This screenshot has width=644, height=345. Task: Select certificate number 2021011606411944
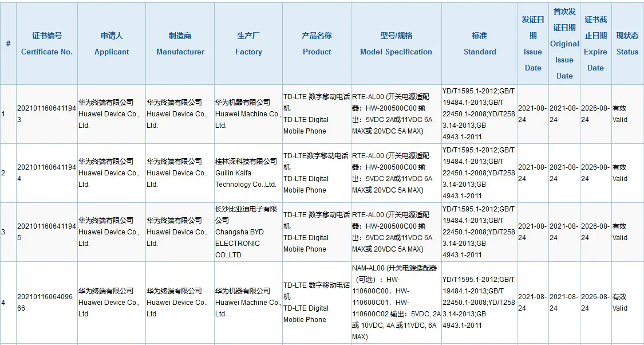pyautogui.click(x=47, y=173)
